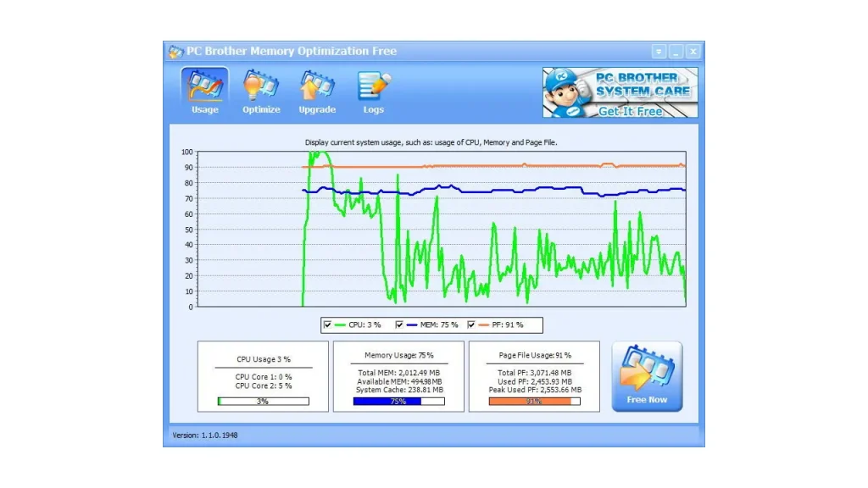Click the 'Display current system usage' description text

(x=431, y=142)
